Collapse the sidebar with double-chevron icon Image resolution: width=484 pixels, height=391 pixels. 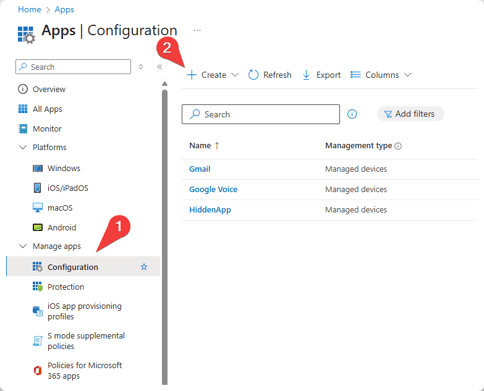(159, 67)
